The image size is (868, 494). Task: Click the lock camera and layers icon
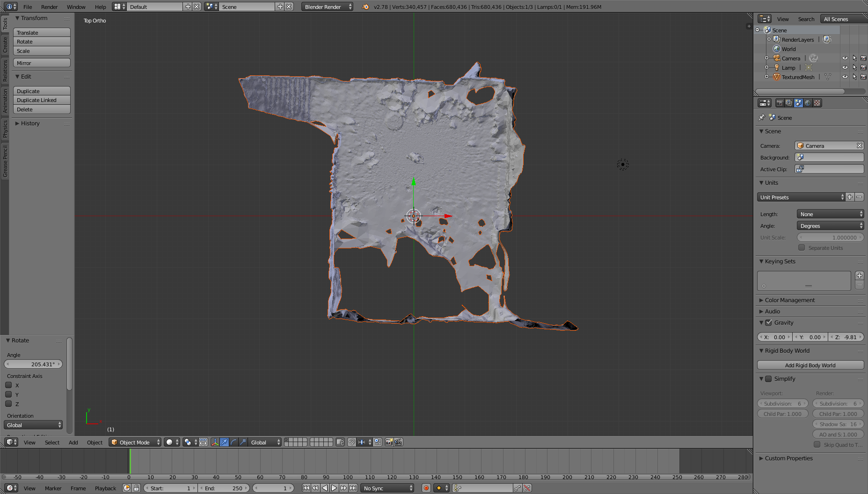pos(340,442)
